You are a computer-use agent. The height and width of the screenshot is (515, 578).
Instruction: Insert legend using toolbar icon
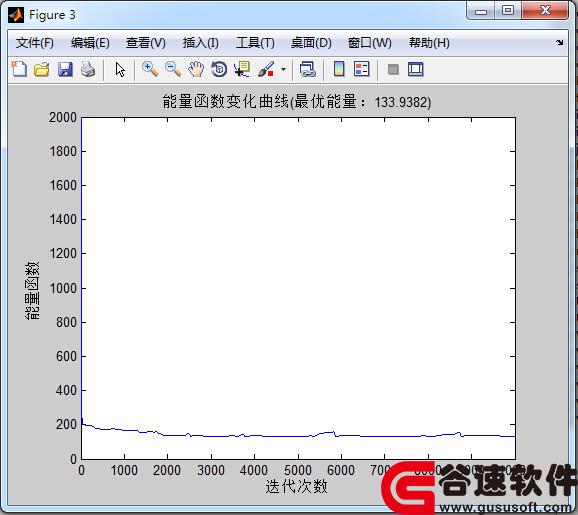click(362, 69)
